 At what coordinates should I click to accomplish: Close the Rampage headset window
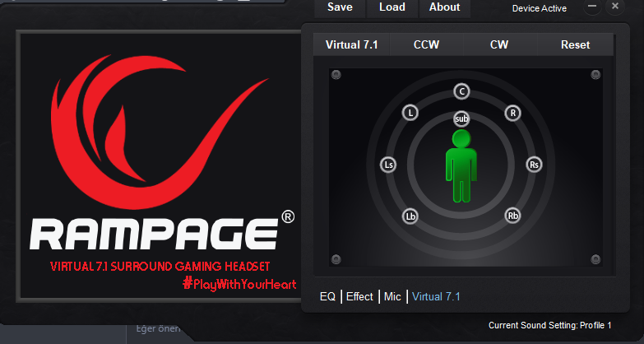point(615,6)
